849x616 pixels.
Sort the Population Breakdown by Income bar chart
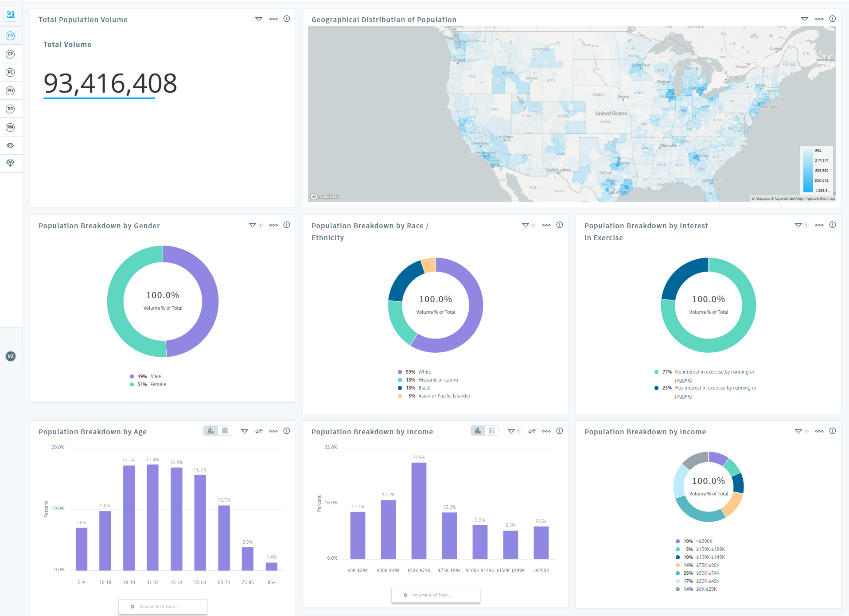coord(532,431)
